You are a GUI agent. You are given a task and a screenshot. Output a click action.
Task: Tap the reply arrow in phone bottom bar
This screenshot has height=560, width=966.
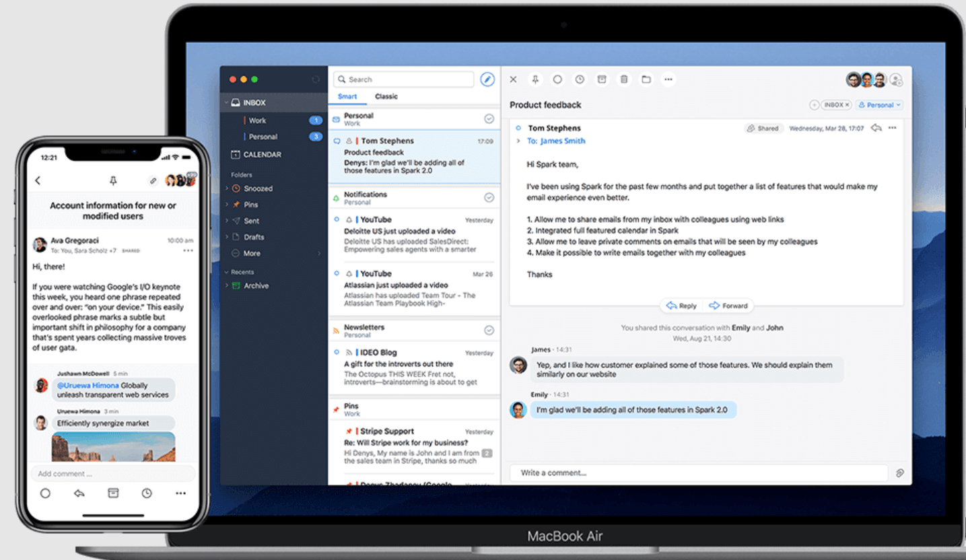click(x=79, y=493)
